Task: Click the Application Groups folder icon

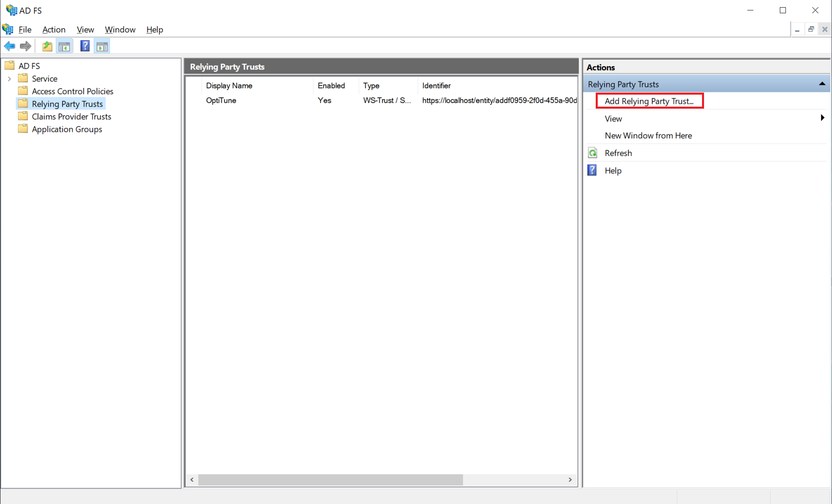Action: coord(23,129)
